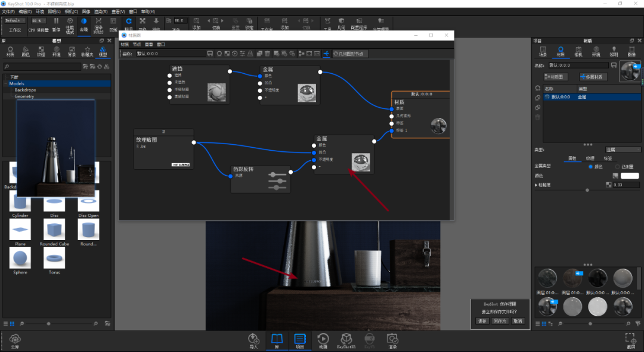Click the 取消 cancel button in save prompt
Image resolution: width=644 pixels, height=352 pixels.
tap(518, 321)
